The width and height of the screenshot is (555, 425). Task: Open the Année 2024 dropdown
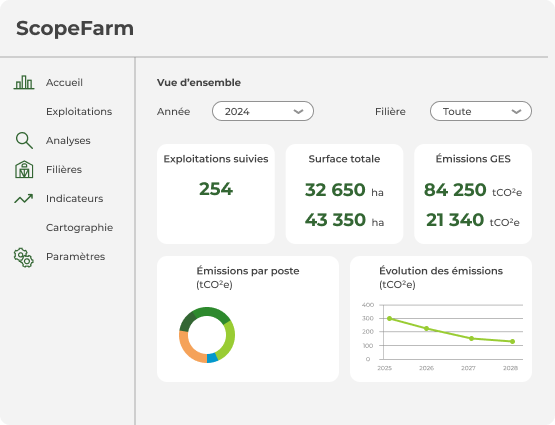click(x=263, y=111)
